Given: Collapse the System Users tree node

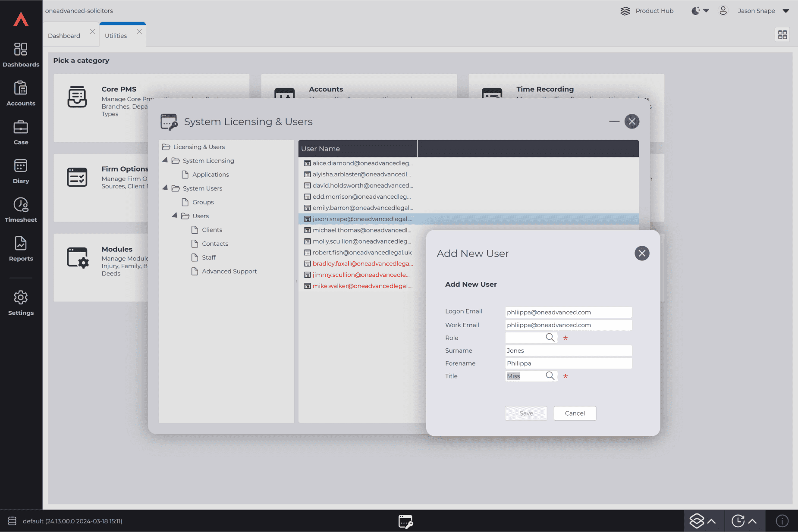Looking at the screenshot, I should click(x=165, y=188).
